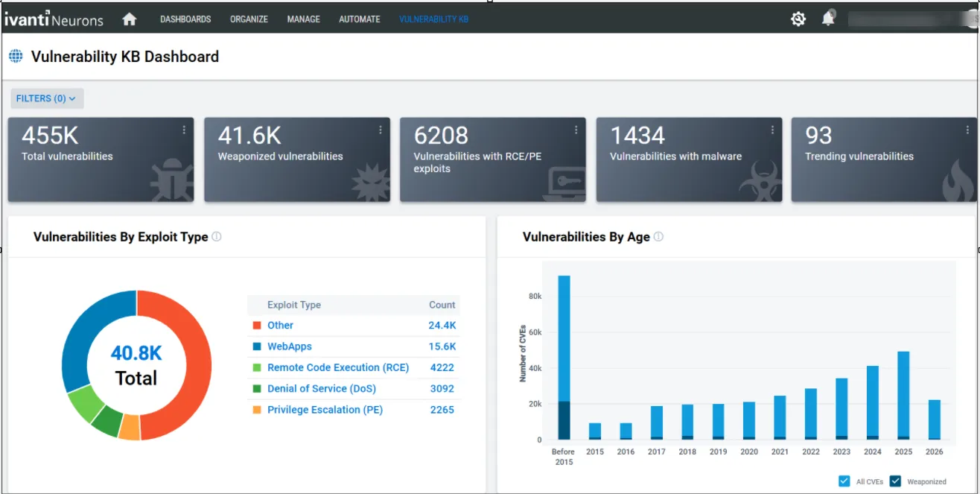Viewport: 980px width, 494px height.
Task: Click the WebApps exploit type link
Action: coord(290,346)
